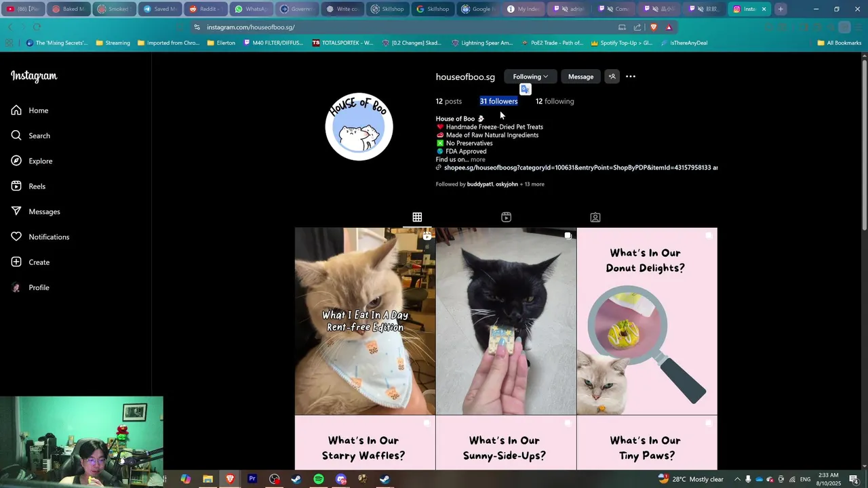Screen dimensions: 868x488
Task: Open 'What's In Our Donut Delights?' post
Action: tap(647, 321)
